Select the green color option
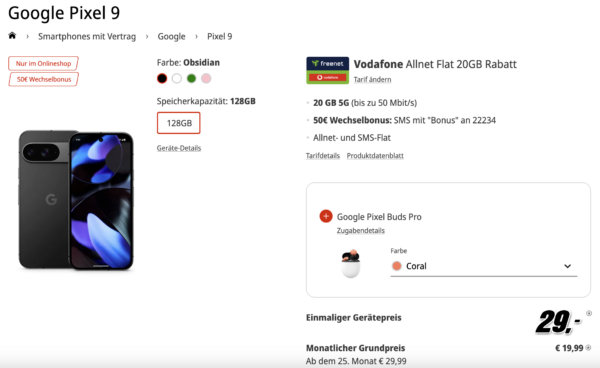 [x=191, y=78]
